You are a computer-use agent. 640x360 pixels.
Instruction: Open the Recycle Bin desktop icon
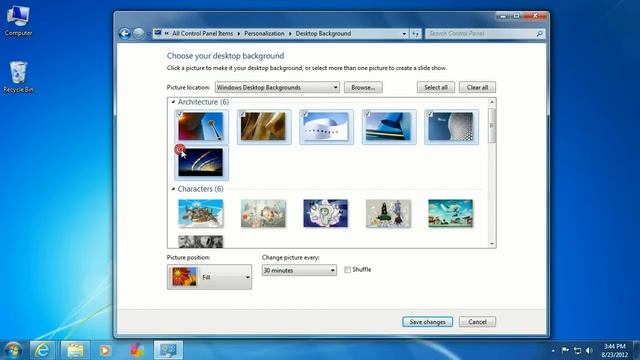[x=18, y=77]
